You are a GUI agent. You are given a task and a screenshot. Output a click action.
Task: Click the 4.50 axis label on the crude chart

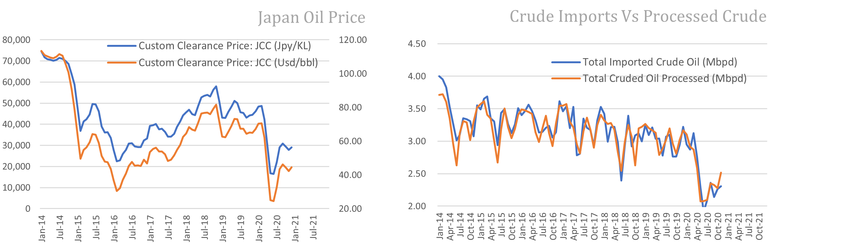tap(417, 44)
